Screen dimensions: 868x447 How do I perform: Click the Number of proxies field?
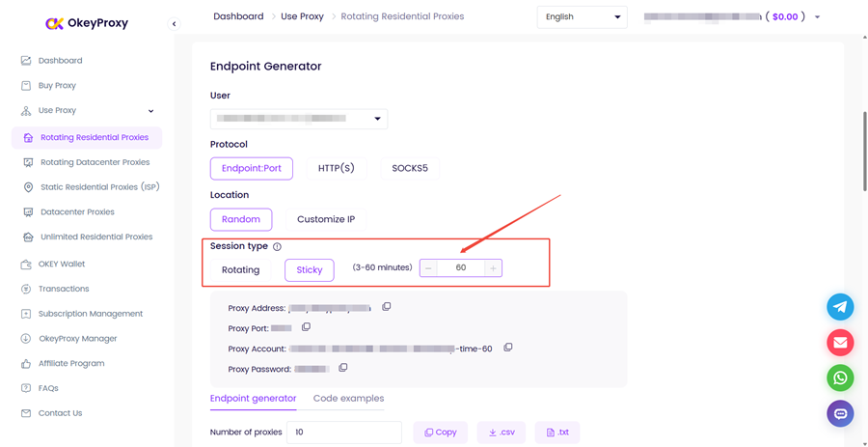click(x=343, y=433)
